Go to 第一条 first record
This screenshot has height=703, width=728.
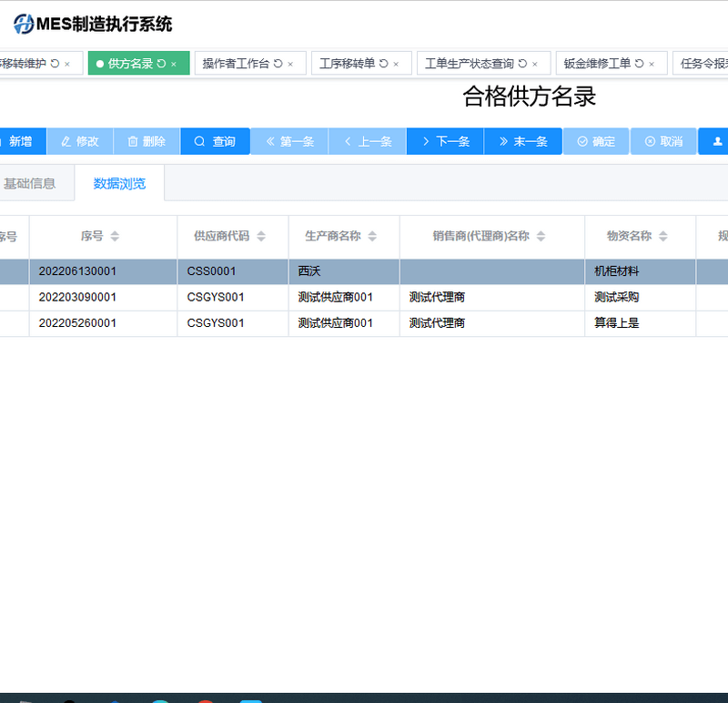click(289, 141)
